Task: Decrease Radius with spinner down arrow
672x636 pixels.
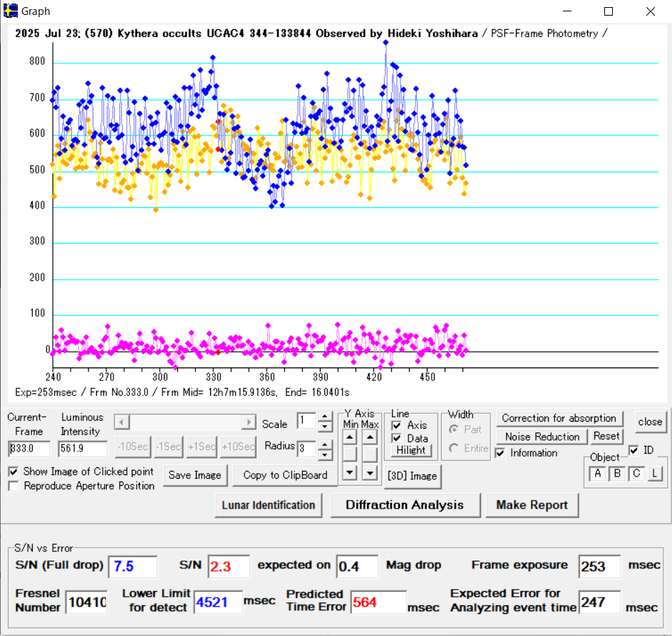Action: click(325, 455)
